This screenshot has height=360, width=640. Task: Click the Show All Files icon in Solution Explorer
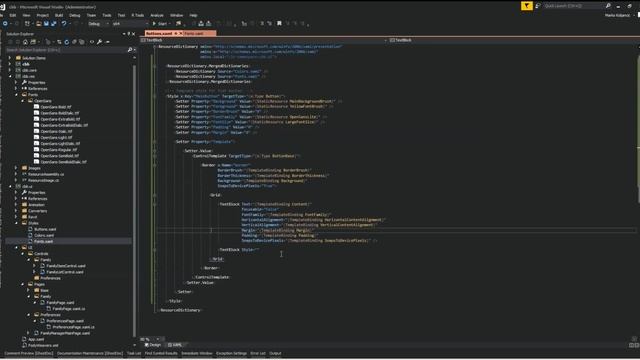click(x=82, y=42)
